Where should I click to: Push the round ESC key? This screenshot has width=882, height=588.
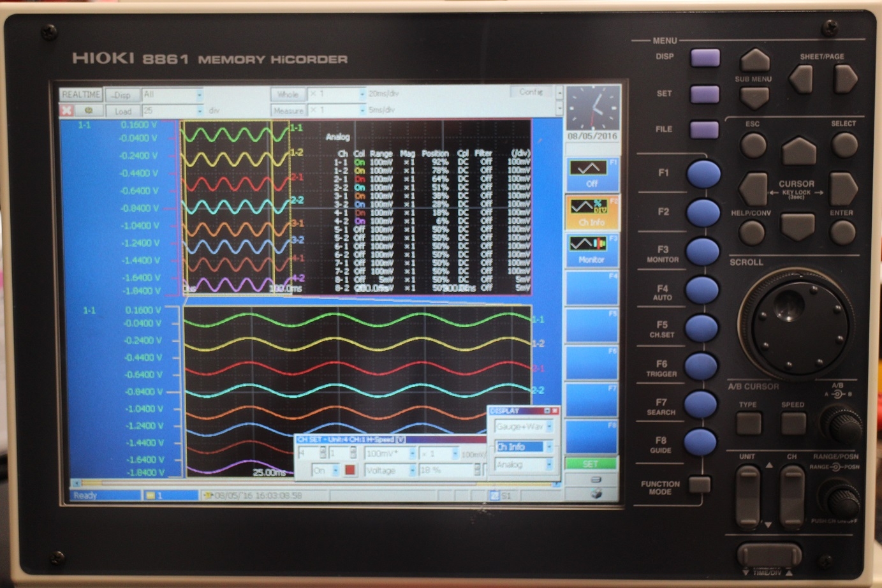[x=753, y=145]
